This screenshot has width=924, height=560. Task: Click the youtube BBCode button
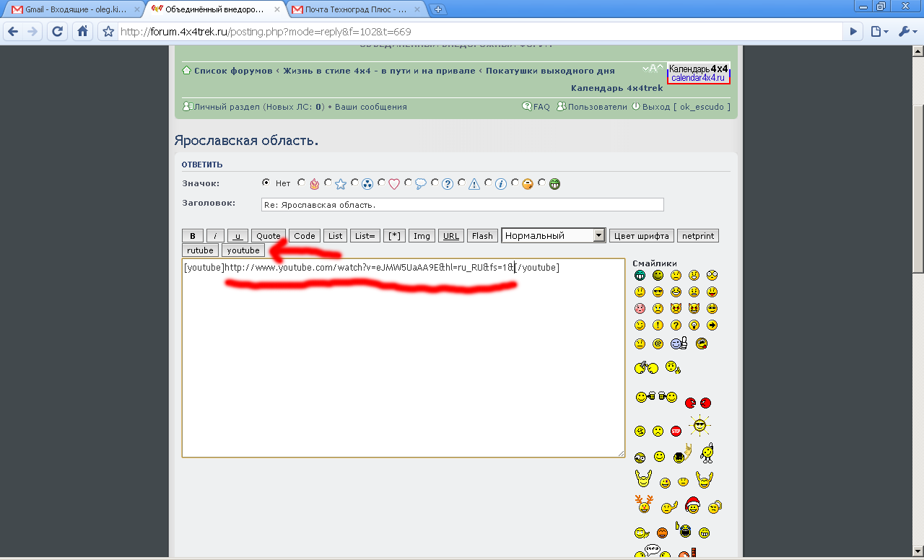243,250
